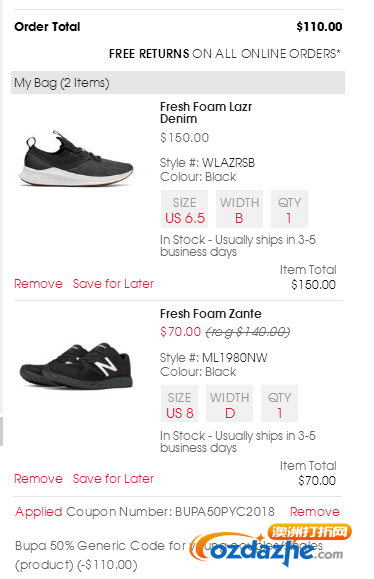Change quantity of Lazr Denim shoe
374x579 pixels.
(x=289, y=209)
